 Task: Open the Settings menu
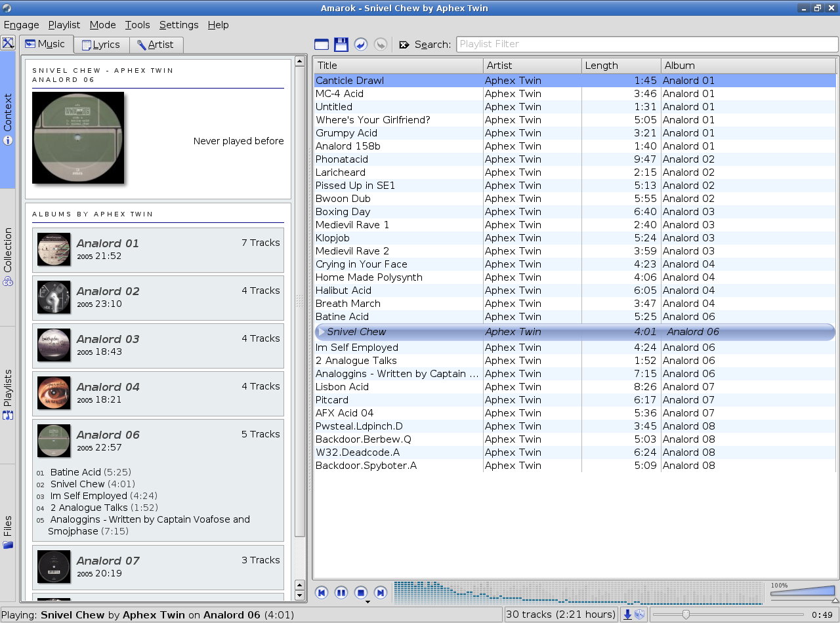coord(178,25)
